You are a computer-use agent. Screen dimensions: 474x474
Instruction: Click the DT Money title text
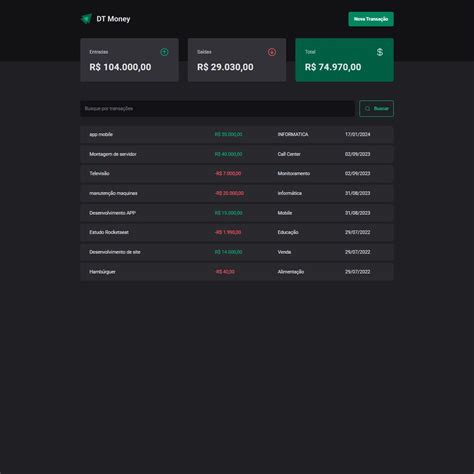click(x=113, y=19)
